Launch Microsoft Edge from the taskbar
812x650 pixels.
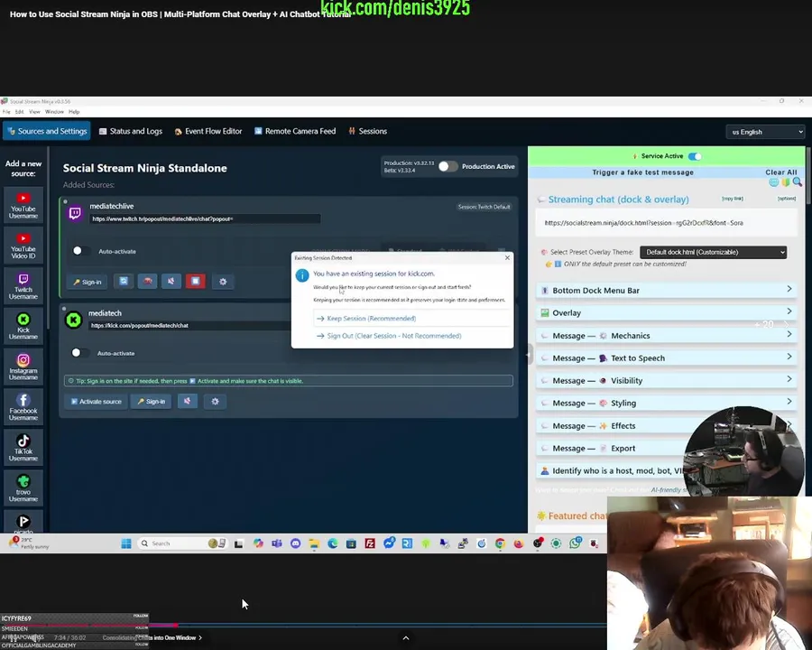(332, 543)
